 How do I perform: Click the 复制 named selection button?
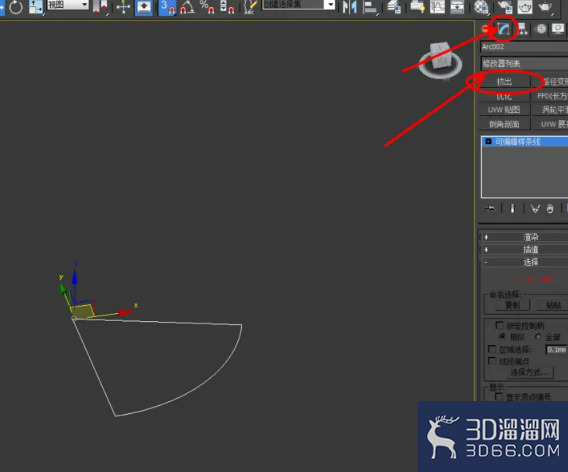(512, 305)
